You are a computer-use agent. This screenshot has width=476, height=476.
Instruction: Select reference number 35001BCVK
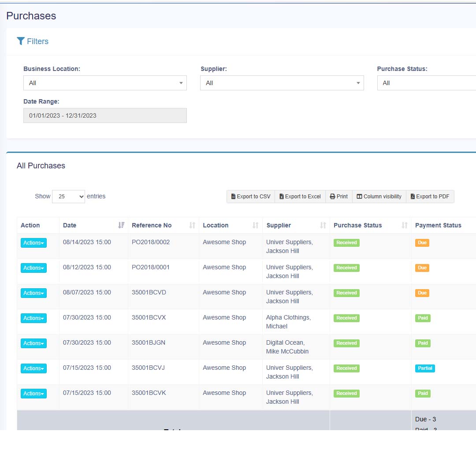click(x=149, y=393)
